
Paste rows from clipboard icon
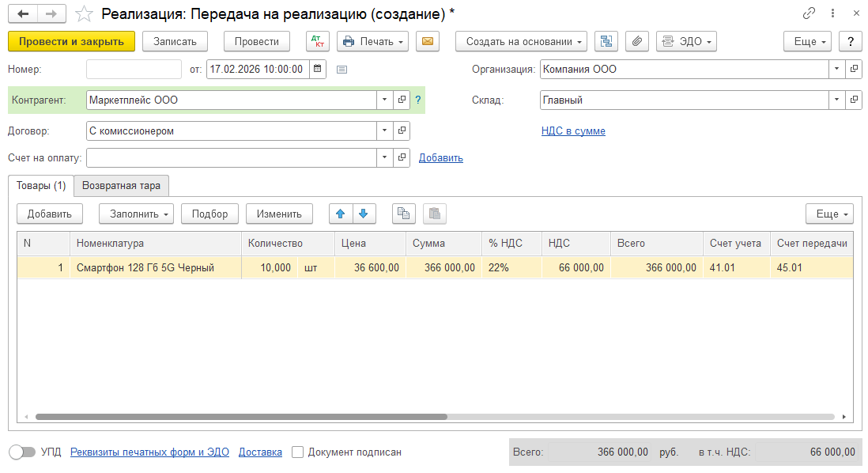pyautogui.click(x=435, y=214)
